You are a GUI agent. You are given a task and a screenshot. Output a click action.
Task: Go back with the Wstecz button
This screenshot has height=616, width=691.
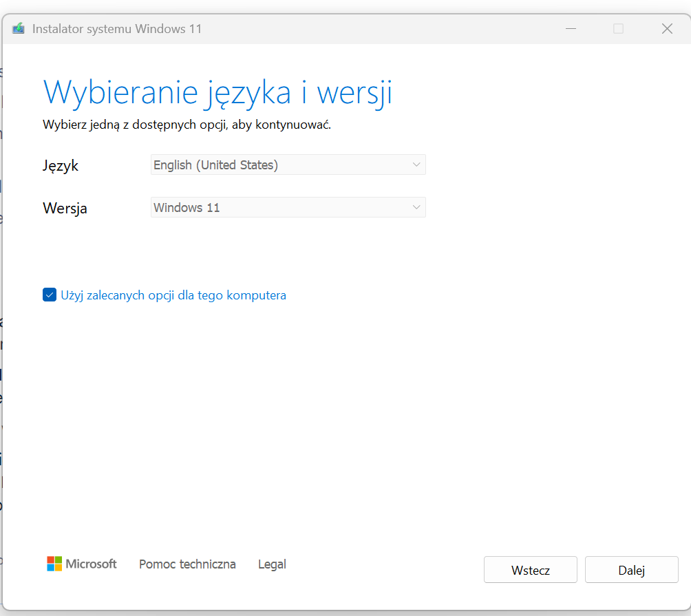[531, 570]
